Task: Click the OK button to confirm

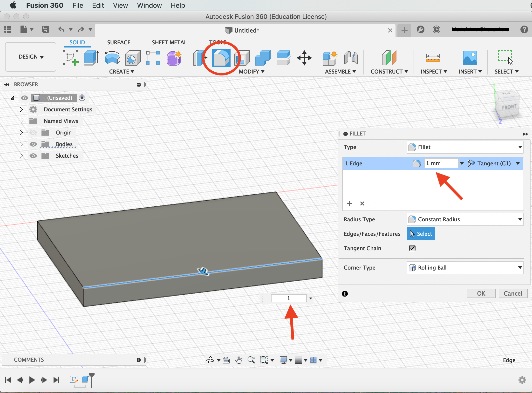Action: (480, 293)
